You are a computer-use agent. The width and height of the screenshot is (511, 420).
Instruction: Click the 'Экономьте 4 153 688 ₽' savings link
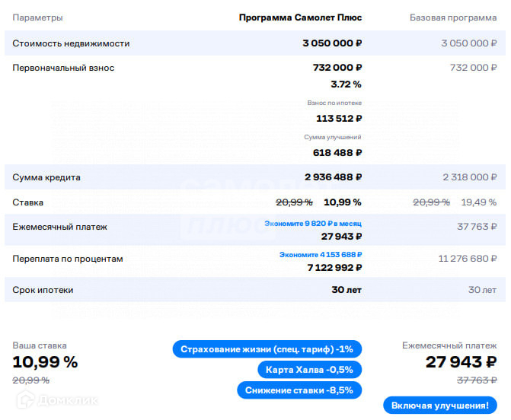tap(320, 255)
